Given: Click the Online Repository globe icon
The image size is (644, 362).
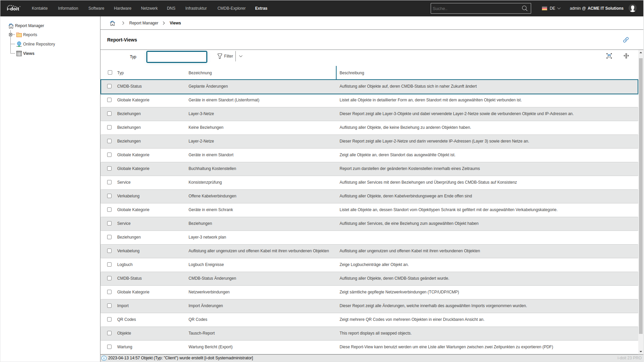Looking at the screenshot, I should tap(19, 44).
